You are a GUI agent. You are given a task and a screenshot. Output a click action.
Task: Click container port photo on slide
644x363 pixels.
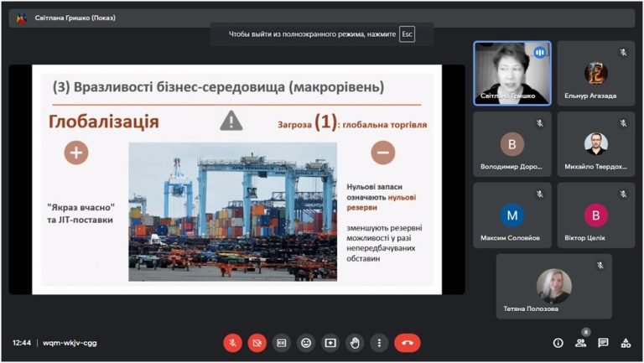[233, 212]
